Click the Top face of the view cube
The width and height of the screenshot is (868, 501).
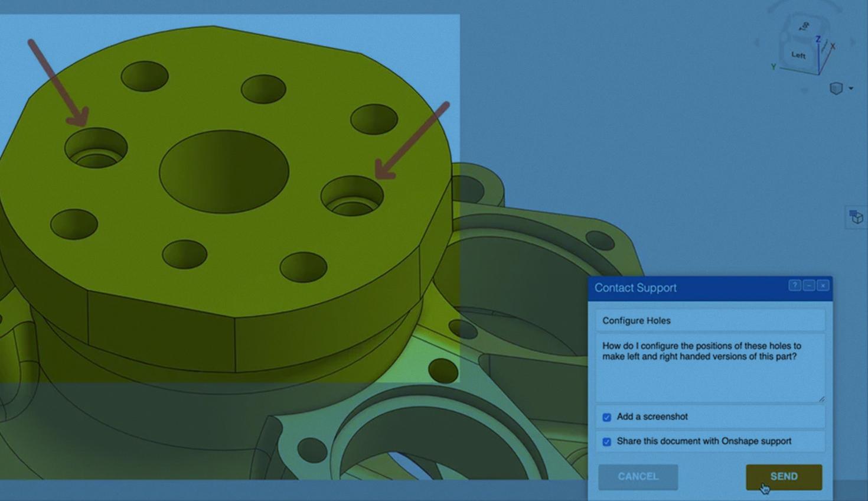[804, 27]
